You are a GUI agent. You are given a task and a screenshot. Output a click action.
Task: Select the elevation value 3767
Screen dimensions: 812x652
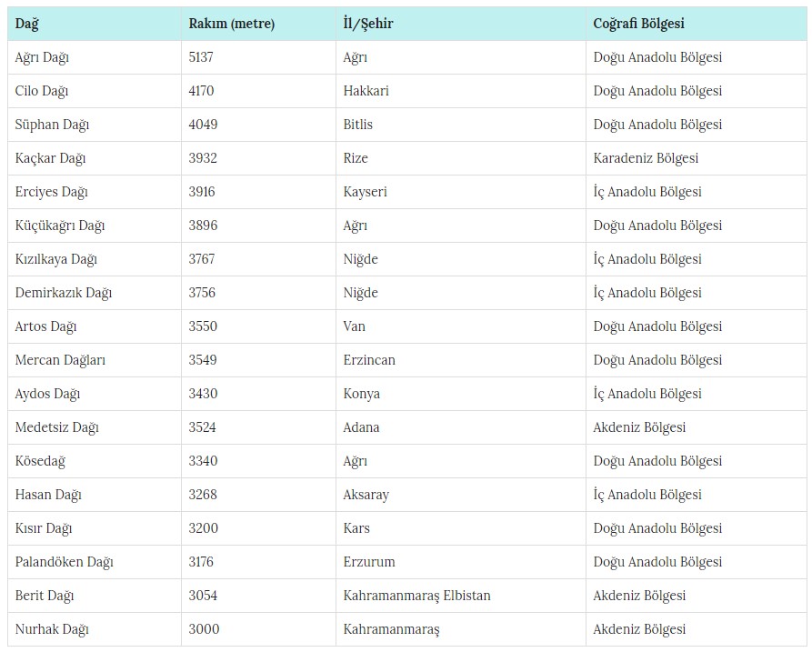(x=202, y=259)
